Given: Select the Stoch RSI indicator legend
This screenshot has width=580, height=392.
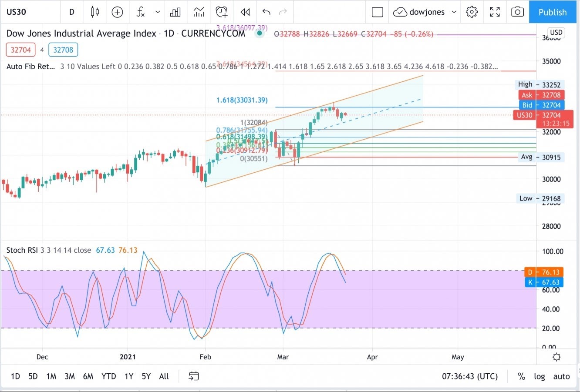Looking at the screenshot, I should (22, 250).
